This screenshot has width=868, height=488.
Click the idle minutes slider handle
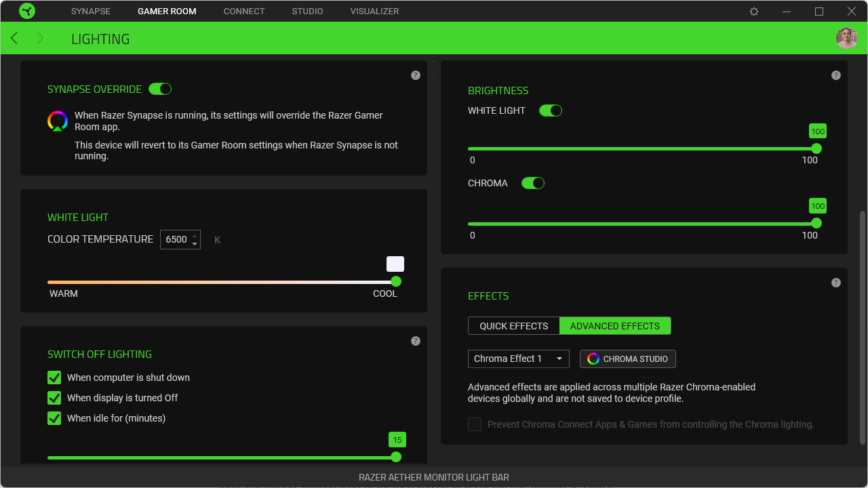tap(396, 457)
